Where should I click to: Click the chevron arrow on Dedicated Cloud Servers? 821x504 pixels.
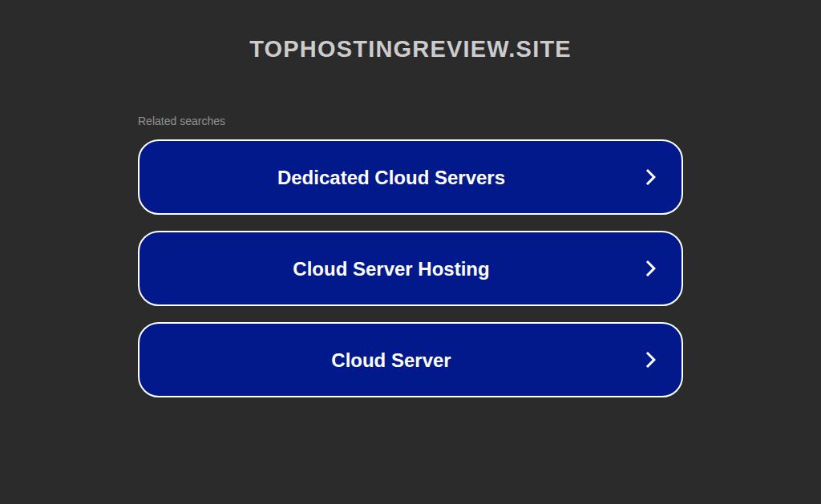click(x=650, y=177)
